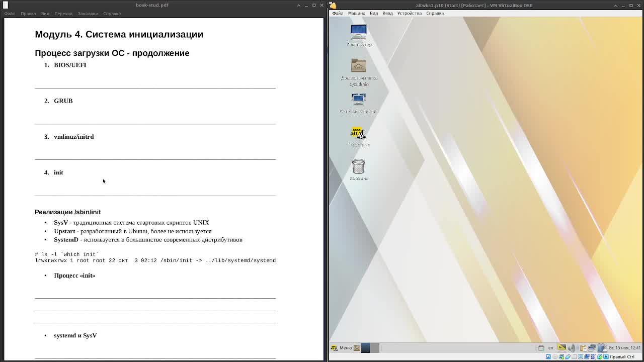
Task: Click VirtualBox display status icon
Action: (x=581, y=357)
